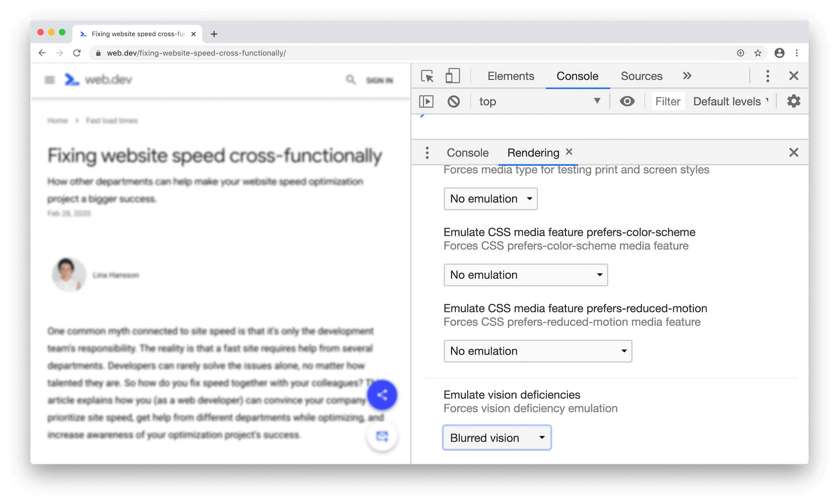The width and height of the screenshot is (839, 504).
Task: Click the inspect/cursor element icon
Action: pyautogui.click(x=428, y=75)
